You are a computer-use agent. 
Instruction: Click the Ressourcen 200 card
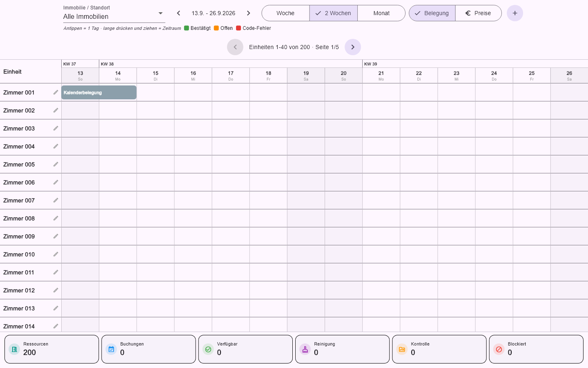click(x=52, y=349)
